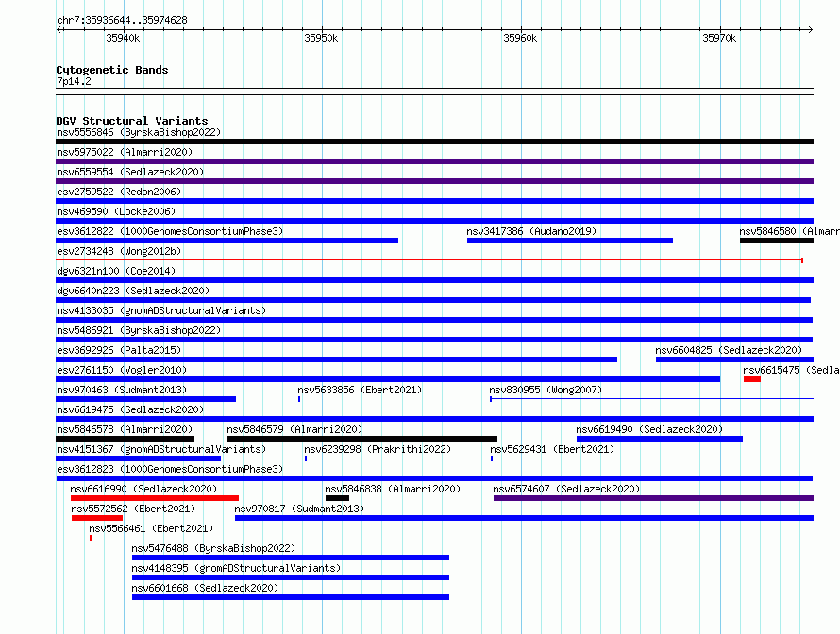This screenshot has width=840, height=634.
Task: Open esv3612823 (1000GenomesConsortiumPhase3) label
Action: [170, 469]
